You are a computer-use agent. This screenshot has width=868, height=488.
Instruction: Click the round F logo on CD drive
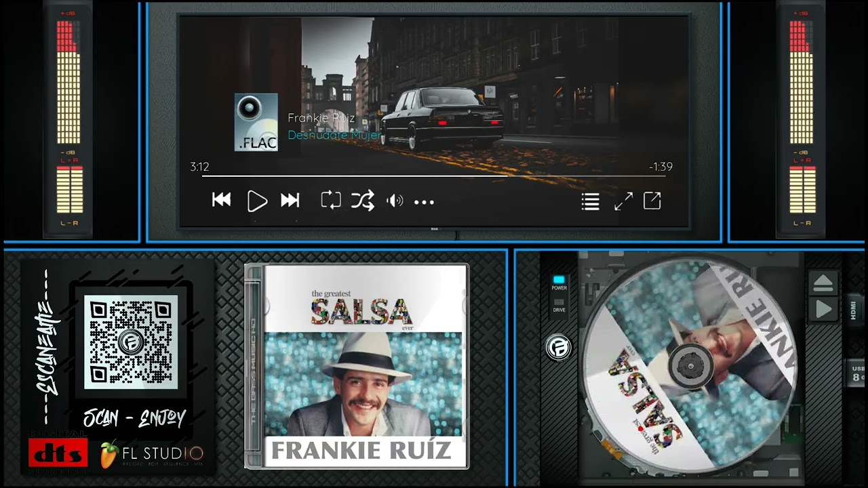pyautogui.click(x=559, y=348)
